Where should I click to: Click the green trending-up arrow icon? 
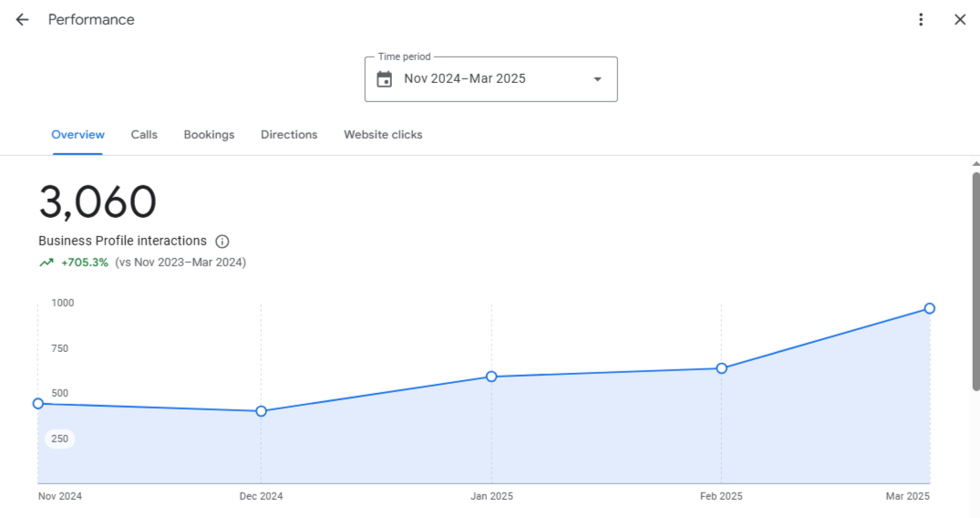tap(46, 263)
